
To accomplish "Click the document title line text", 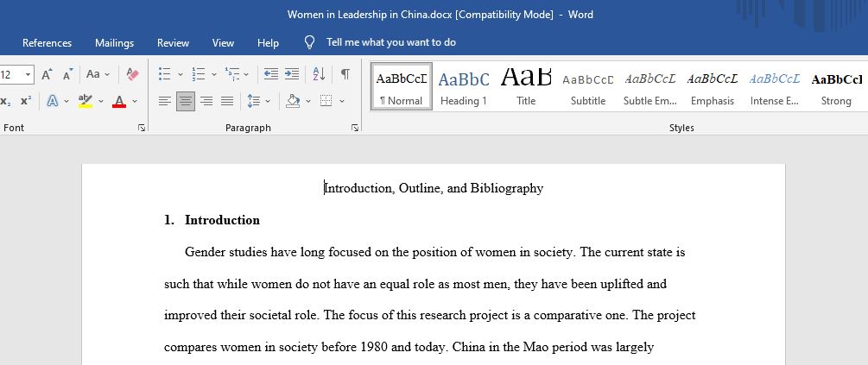I will (x=434, y=188).
